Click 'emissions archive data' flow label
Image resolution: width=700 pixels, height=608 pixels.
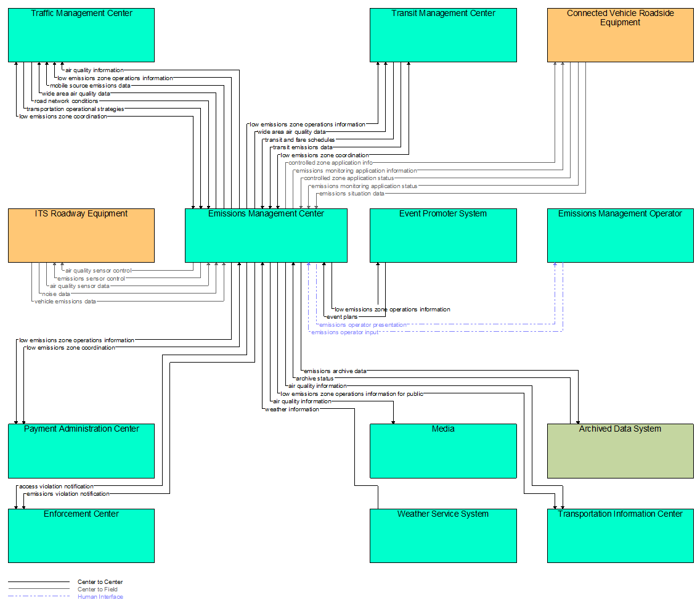tap(335, 371)
